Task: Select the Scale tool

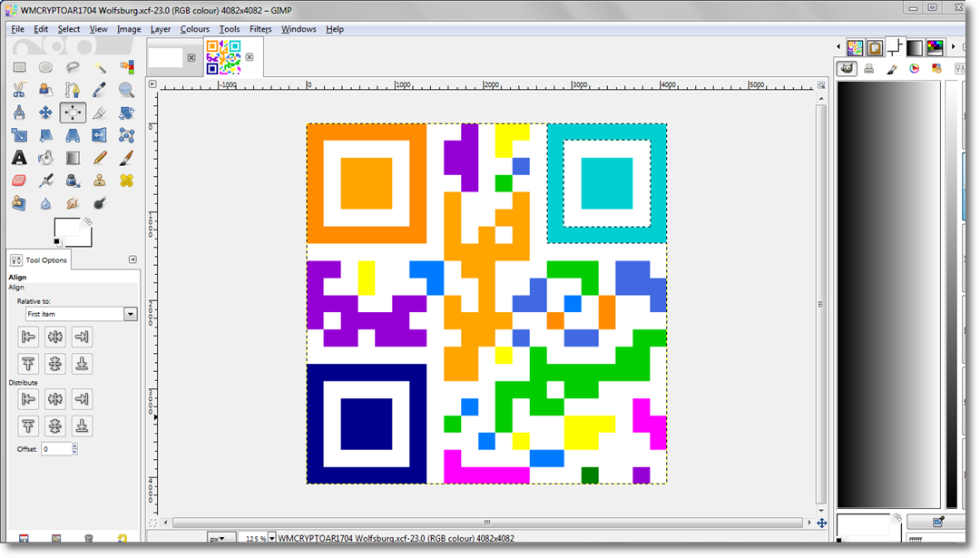Action: (x=19, y=135)
